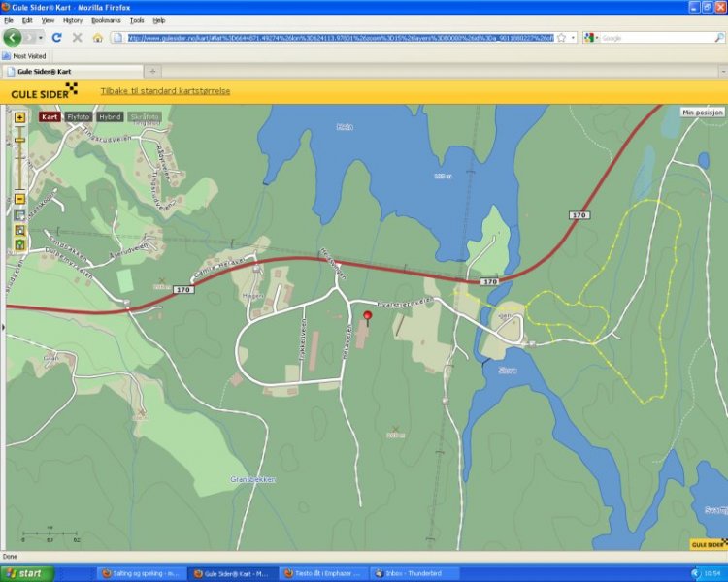Click the map zoom in plus button

(19, 117)
